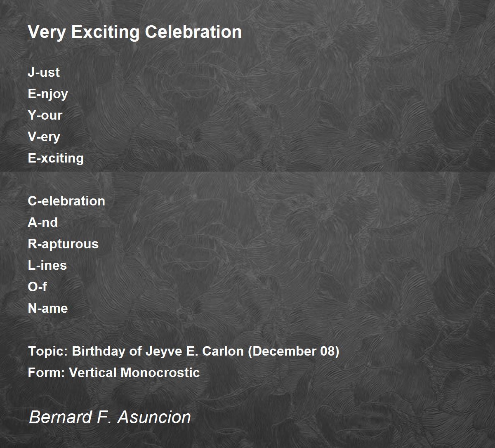Viewport: 495px width, 448px height.
Task: Select the 'R-apturous' line
Action: point(63,244)
